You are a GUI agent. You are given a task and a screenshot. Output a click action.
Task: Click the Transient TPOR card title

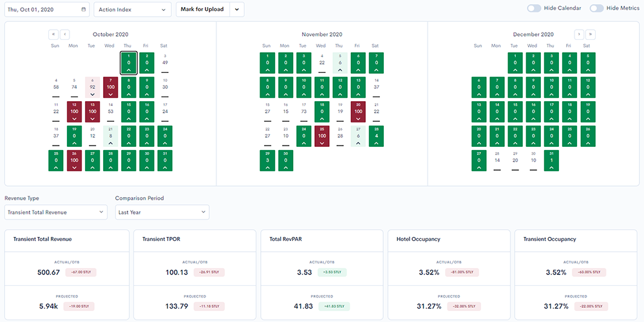coord(162,239)
